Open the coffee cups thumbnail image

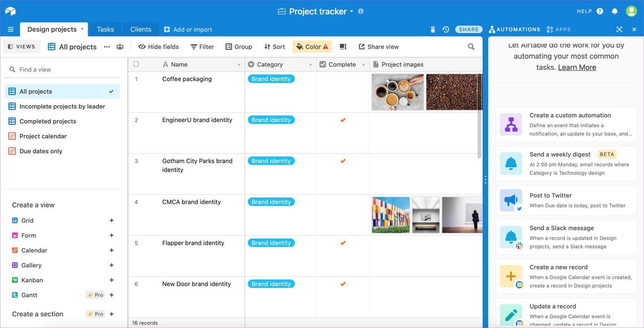pyautogui.click(x=398, y=92)
